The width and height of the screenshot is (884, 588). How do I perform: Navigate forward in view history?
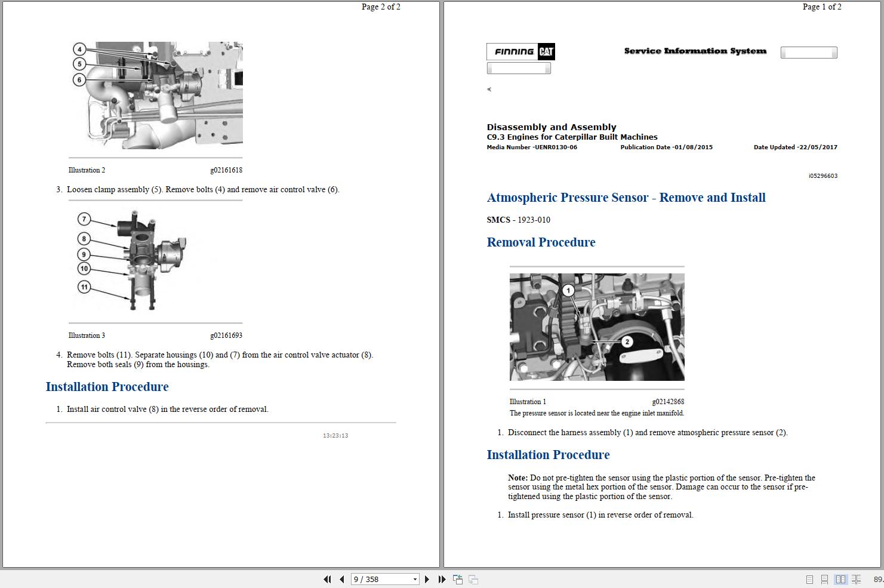click(x=473, y=579)
